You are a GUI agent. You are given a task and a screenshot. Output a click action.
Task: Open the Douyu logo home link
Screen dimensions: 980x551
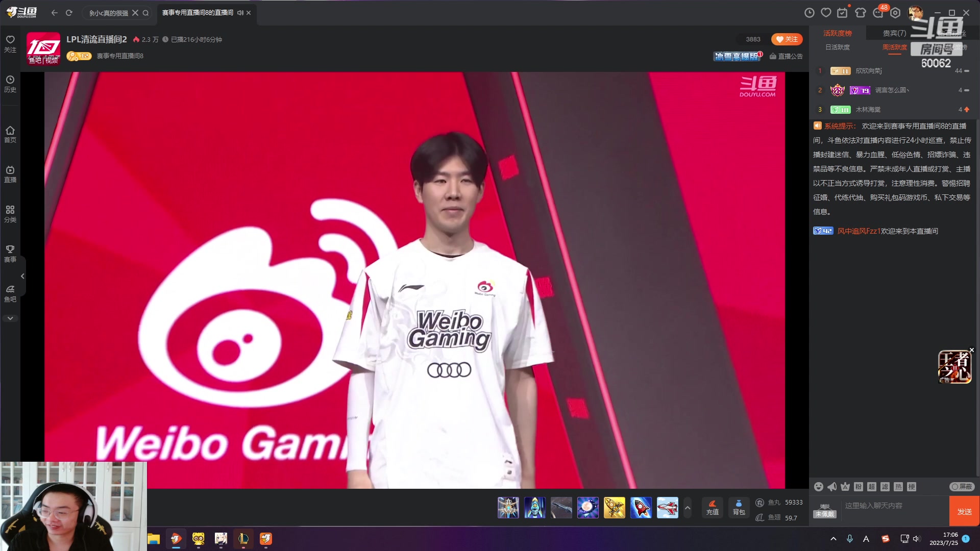[21, 13]
